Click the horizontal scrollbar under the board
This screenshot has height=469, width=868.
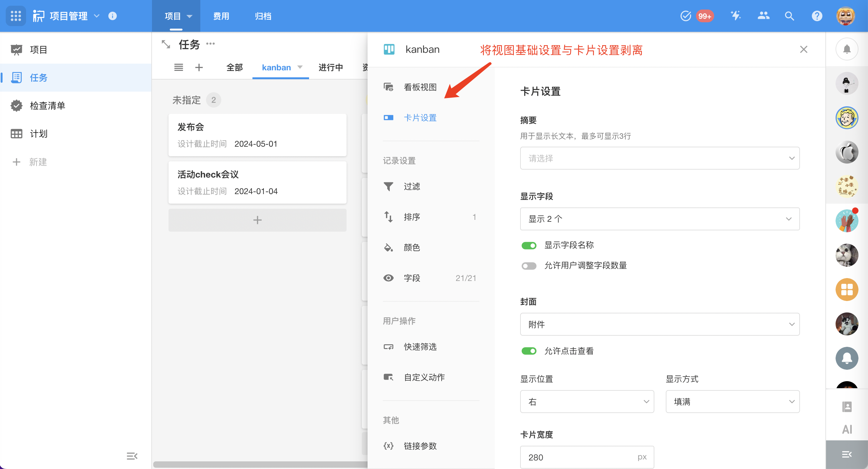coord(260,465)
